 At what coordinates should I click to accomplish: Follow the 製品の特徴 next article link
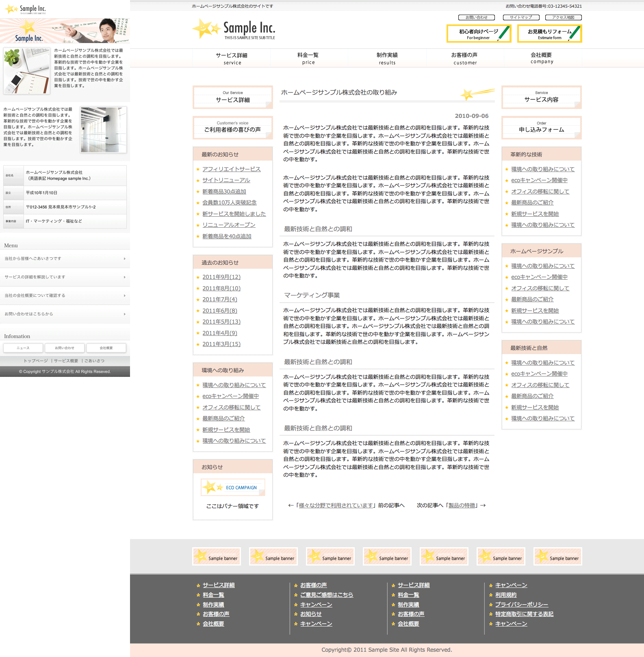(x=462, y=505)
